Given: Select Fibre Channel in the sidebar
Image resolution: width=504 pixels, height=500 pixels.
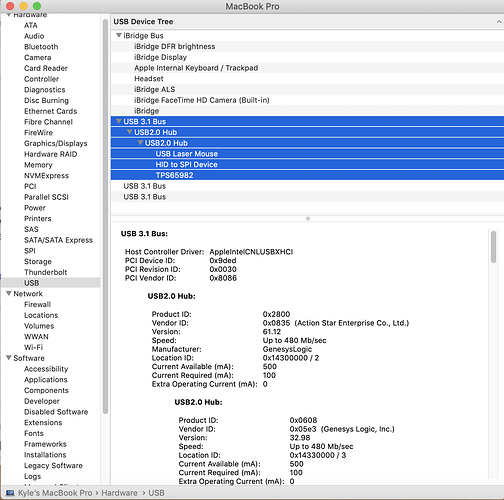Looking at the screenshot, I should (48, 122).
